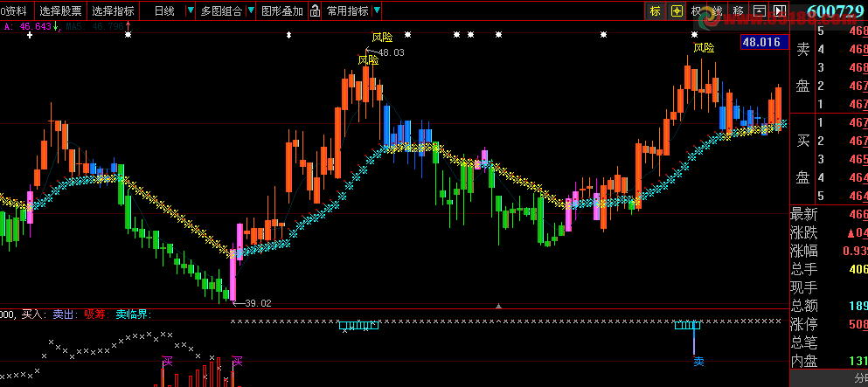Screen dimensions: 868x387
Task: Click the 48.03 high price label
Action: 391,52
